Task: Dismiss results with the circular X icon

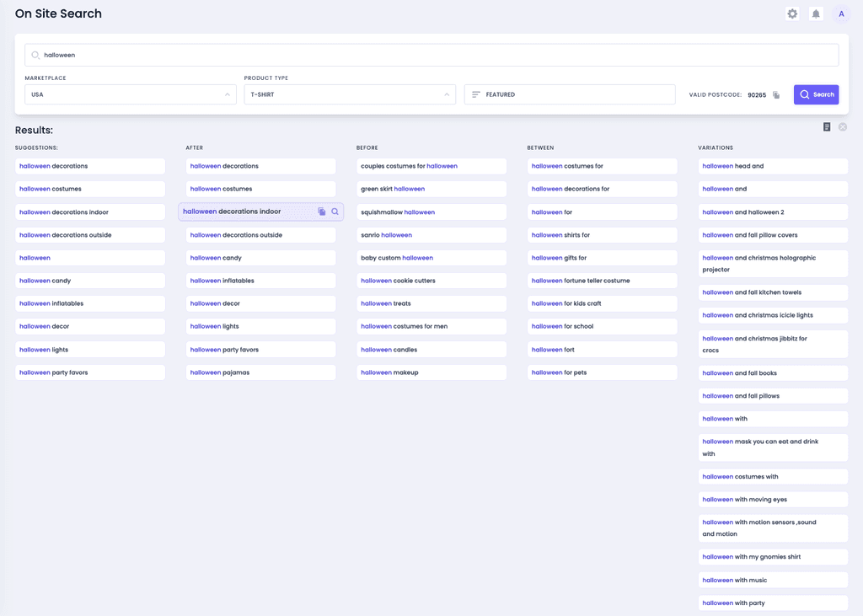Action: tap(842, 126)
